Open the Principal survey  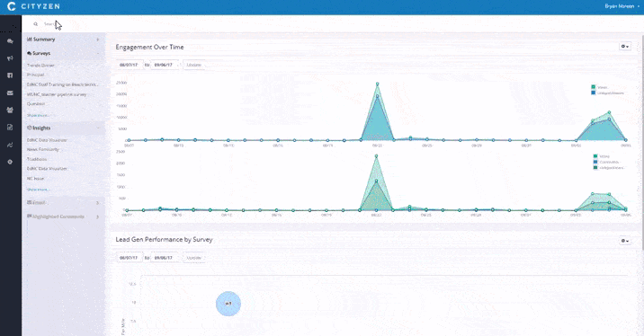coord(35,75)
